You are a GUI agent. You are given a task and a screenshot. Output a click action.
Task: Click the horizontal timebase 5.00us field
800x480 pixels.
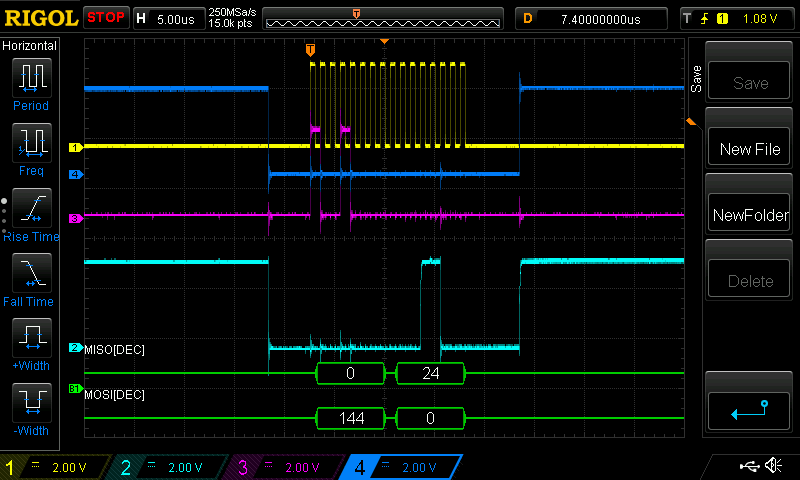click(x=176, y=19)
